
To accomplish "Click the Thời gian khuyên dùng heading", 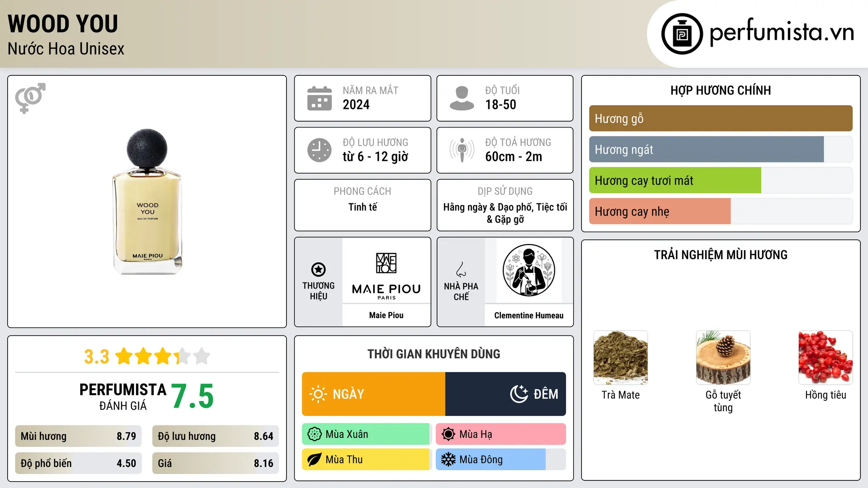I will coord(434,354).
